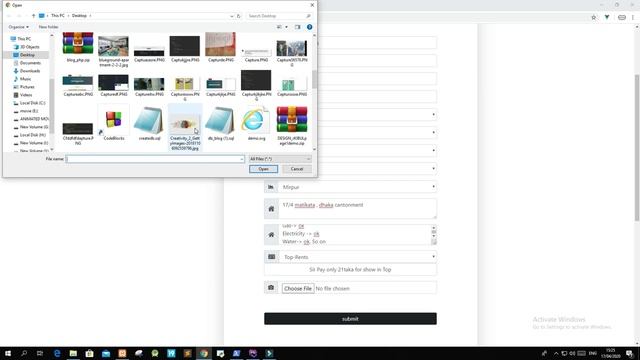The height and width of the screenshot is (360, 640).
Task: Click the black submit button
Action: (350, 319)
